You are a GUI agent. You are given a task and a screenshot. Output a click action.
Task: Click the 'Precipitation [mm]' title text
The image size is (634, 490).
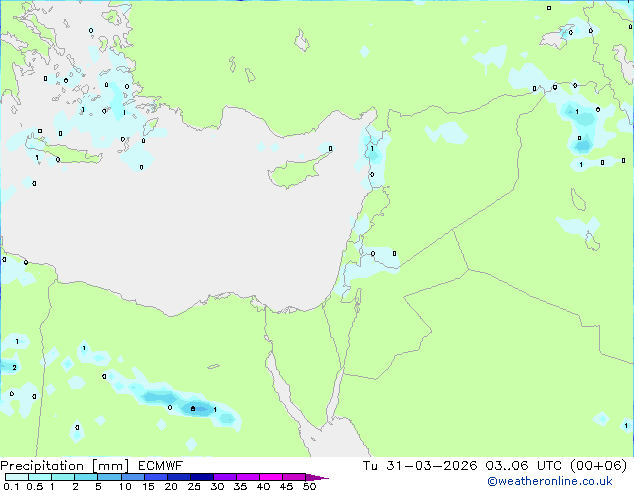click(65, 466)
